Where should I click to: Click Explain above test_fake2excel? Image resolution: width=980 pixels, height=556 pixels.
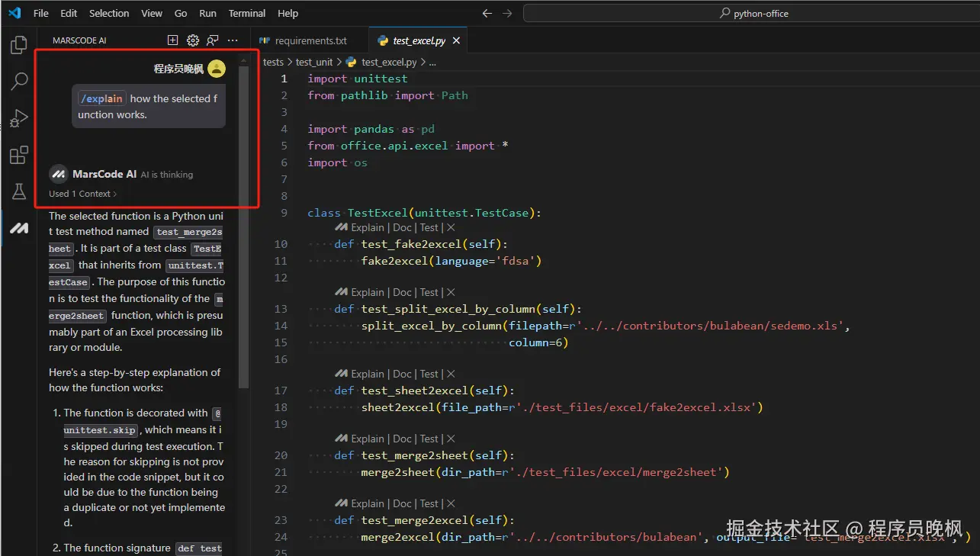coord(367,227)
